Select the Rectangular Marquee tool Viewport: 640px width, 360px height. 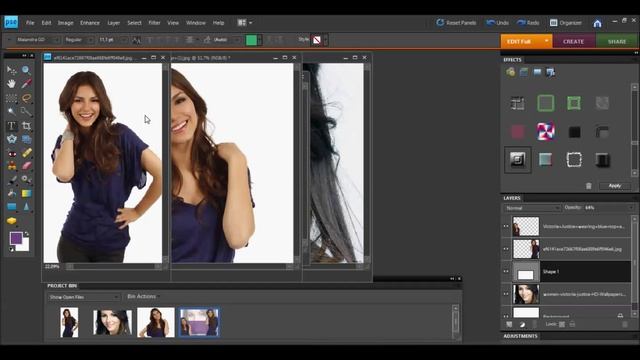coord(11,98)
